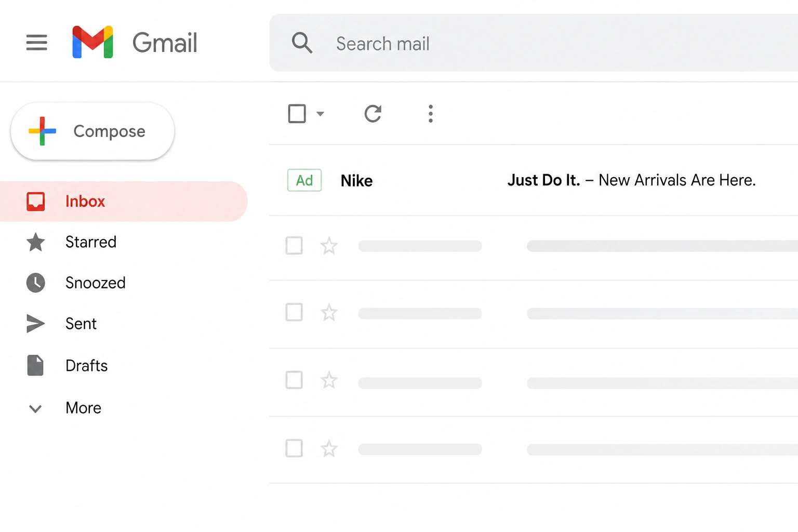
Task: Click the Compose button
Action: tap(92, 131)
